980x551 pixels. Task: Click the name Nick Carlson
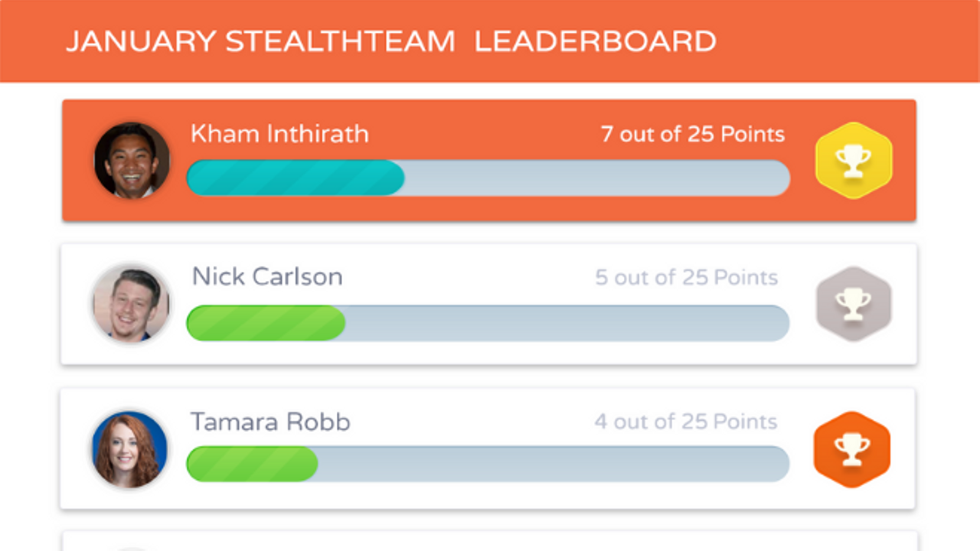(266, 276)
